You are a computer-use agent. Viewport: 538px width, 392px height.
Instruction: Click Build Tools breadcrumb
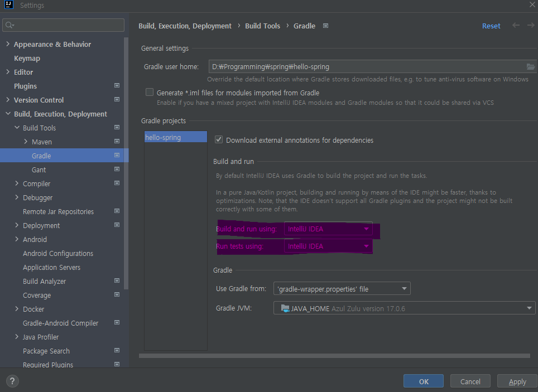(x=262, y=26)
